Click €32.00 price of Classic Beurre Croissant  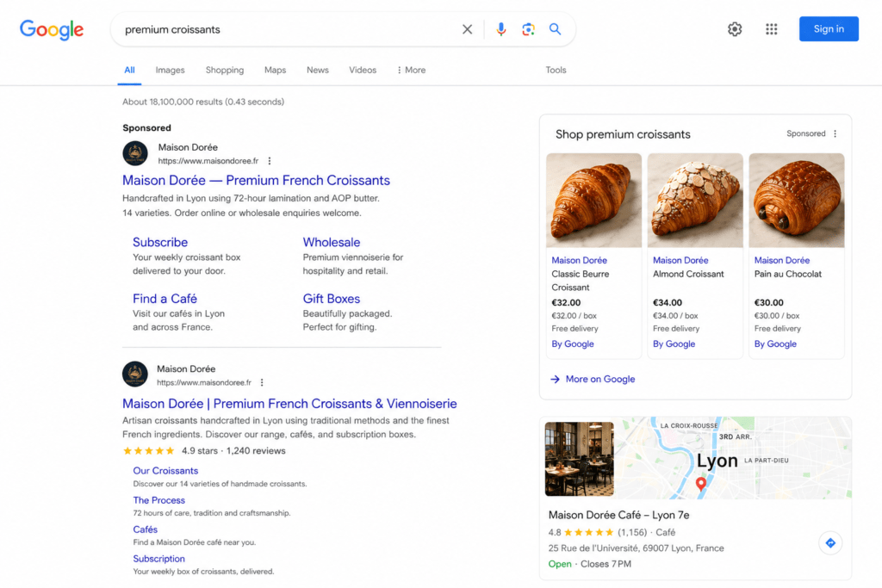pos(566,302)
